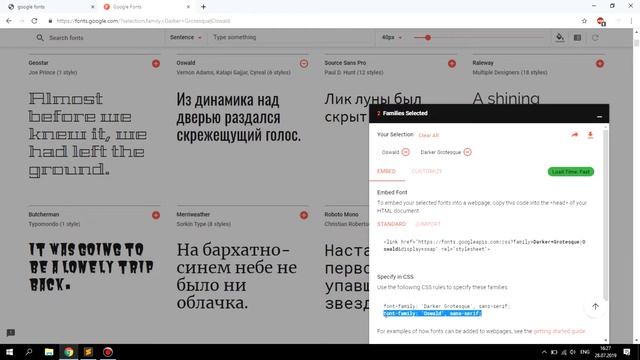The height and width of the screenshot is (360, 640).
Task: Open the Geostar font card title
Action: click(38, 63)
